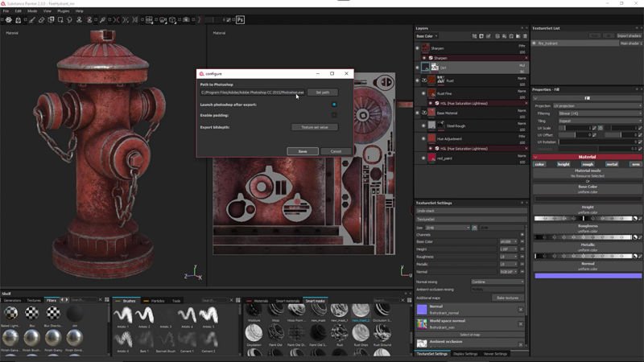Switch to the Smart materials shelf tab
This screenshot has width=644, height=362.
pyautogui.click(x=287, y=300)
